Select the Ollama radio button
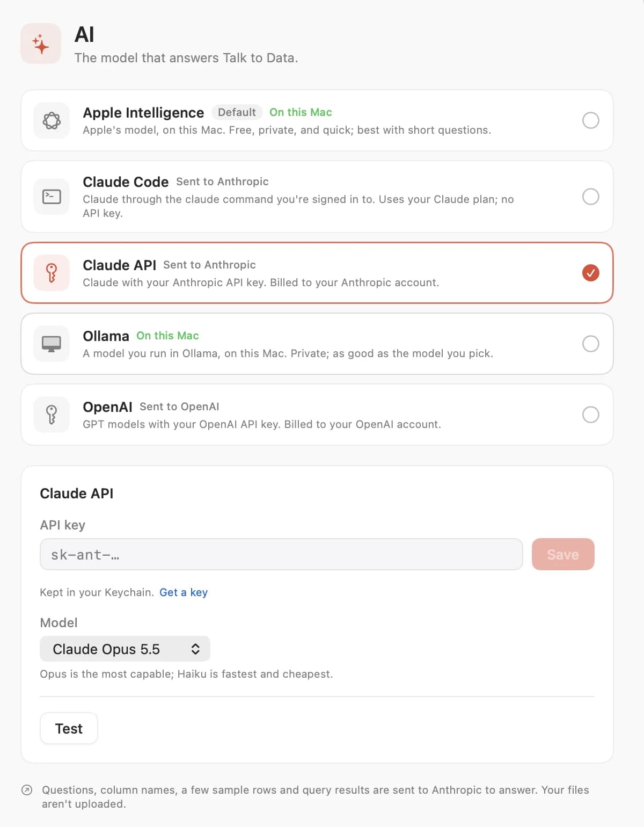 (x=590, y=344)
